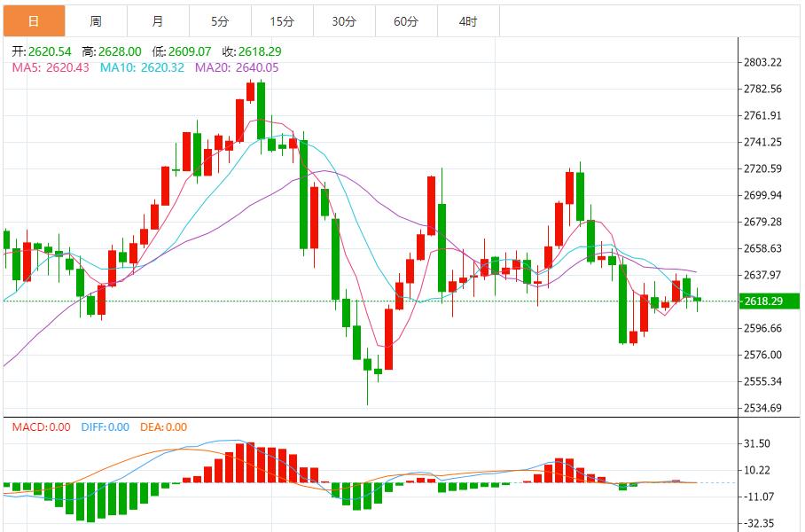Open the 5分 chart tab
The image size is (805, 532).
click(x=220, y=21)
